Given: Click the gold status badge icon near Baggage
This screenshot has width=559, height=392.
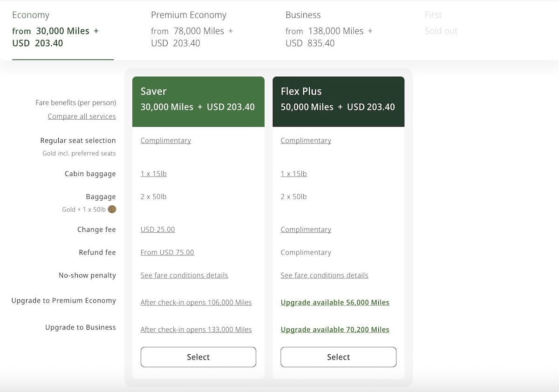Looking at the screenshot, I should (x=112, y=210).
